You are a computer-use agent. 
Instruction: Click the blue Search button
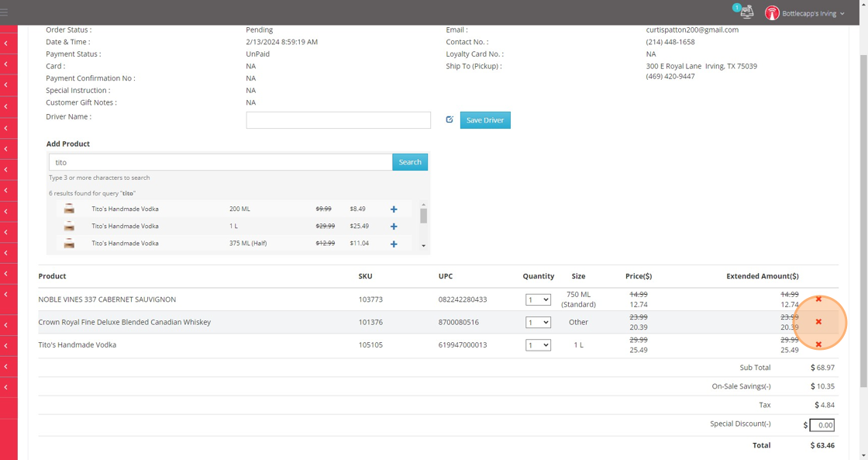tap(410, 162)
